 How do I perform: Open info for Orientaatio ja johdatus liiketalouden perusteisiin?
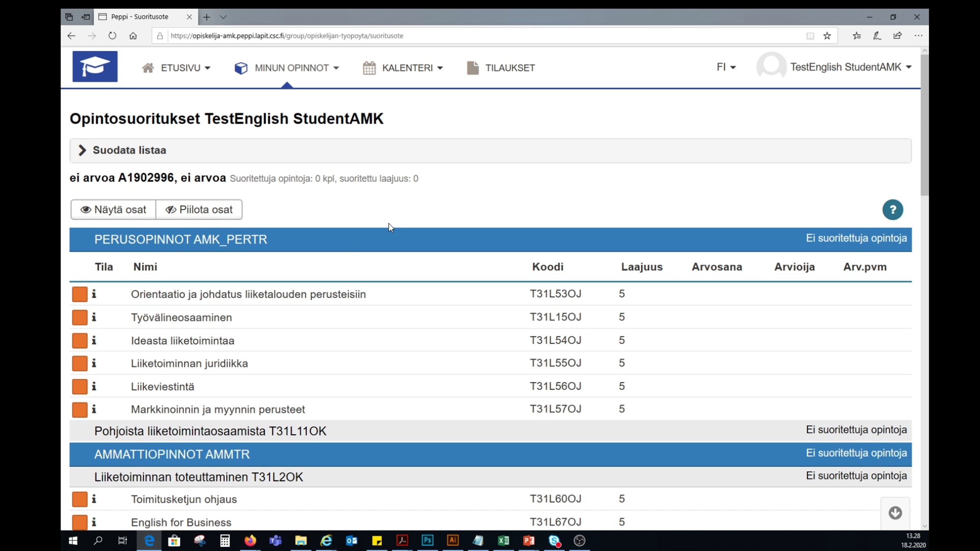[x=94, y=294]
